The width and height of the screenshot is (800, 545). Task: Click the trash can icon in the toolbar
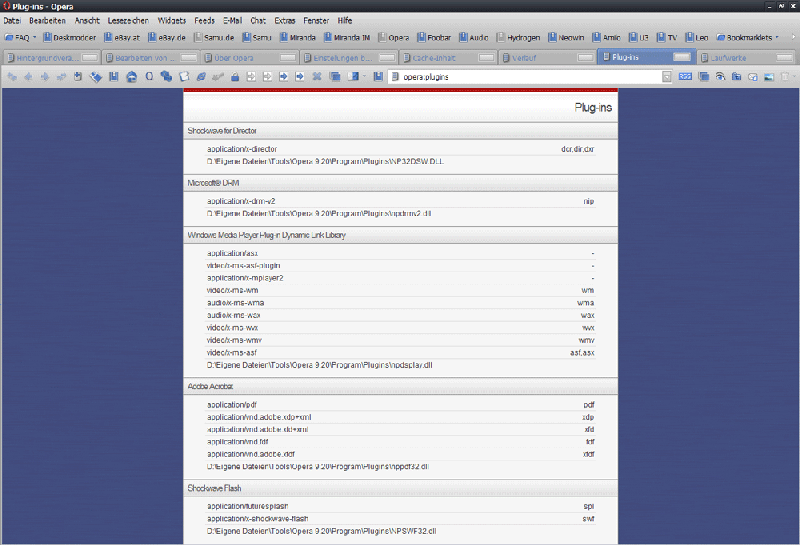785,77
